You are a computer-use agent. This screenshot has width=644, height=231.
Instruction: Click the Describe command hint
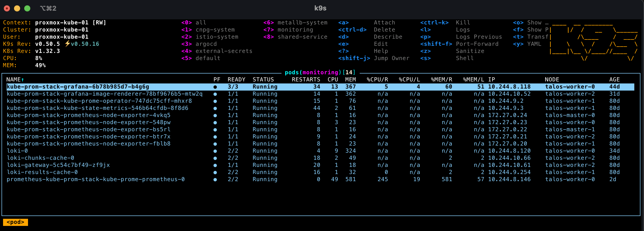(x=388, y=37)
